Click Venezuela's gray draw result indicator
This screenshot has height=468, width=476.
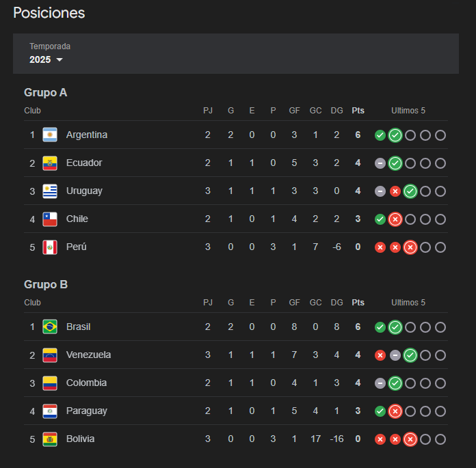[395, 355]
